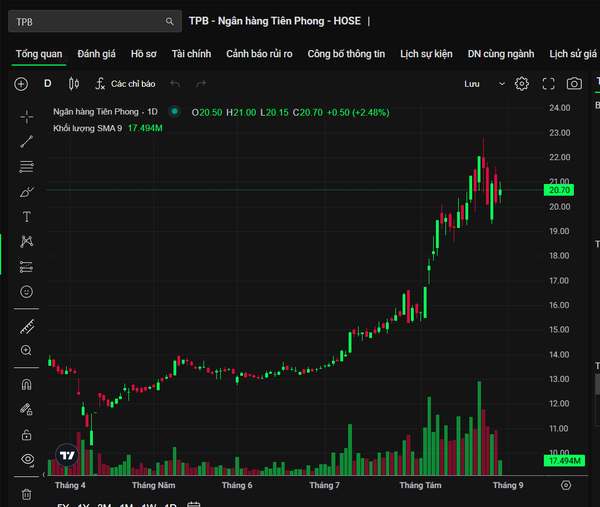This screenshot has width=600, height=507.
Task: Click the small collapse arrow above Tháng 4
Action: 44,475
